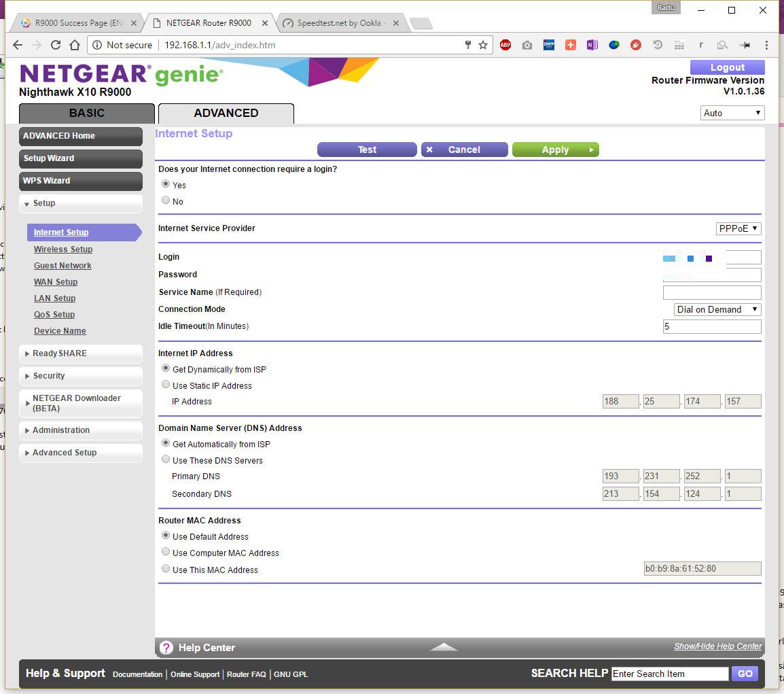
Task: Open the history clock extension icon
Action: 658,45
